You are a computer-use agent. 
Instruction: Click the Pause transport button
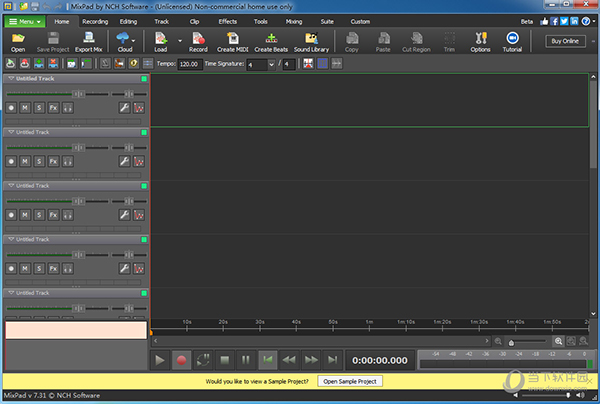click(x=246, y=360)
